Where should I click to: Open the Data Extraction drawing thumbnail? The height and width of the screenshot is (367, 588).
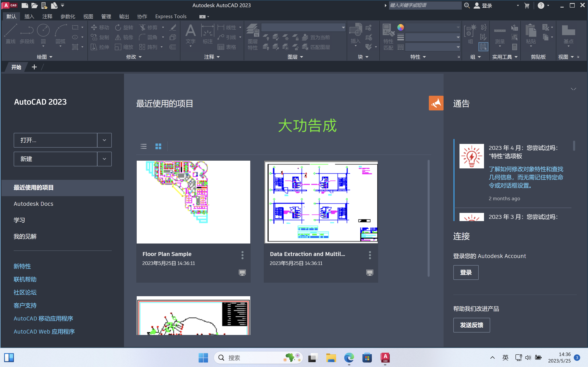tap(321, 202)
